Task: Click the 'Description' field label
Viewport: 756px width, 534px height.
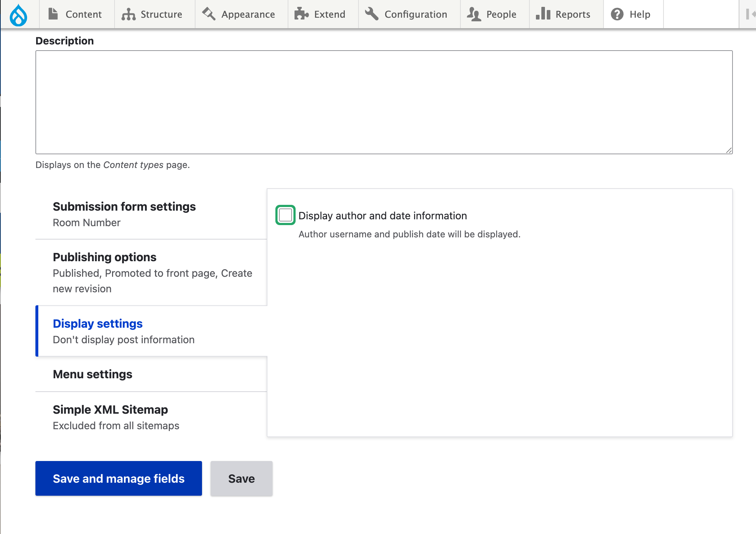Action: click(x=65, y=41)
